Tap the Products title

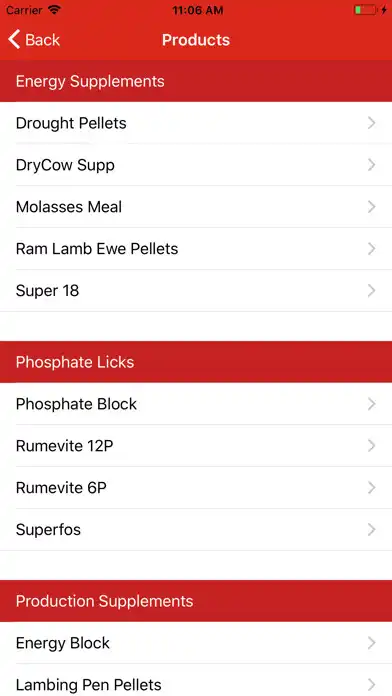pos(196,40)
